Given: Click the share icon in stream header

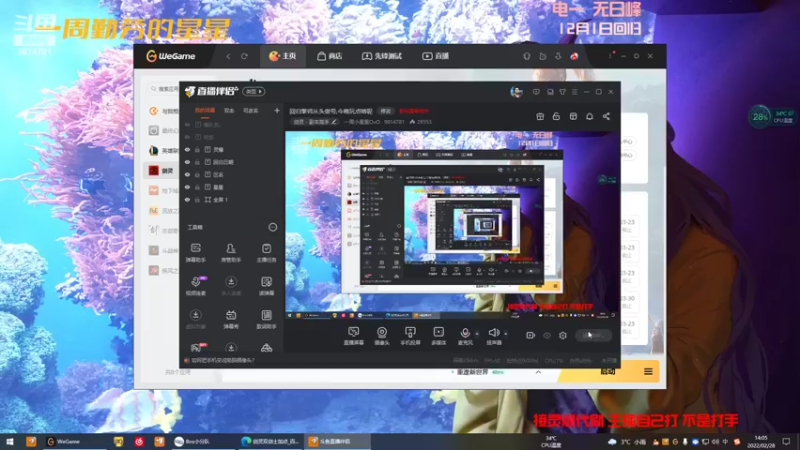Looking at the screenshot, I should click(x=606, y=116).
